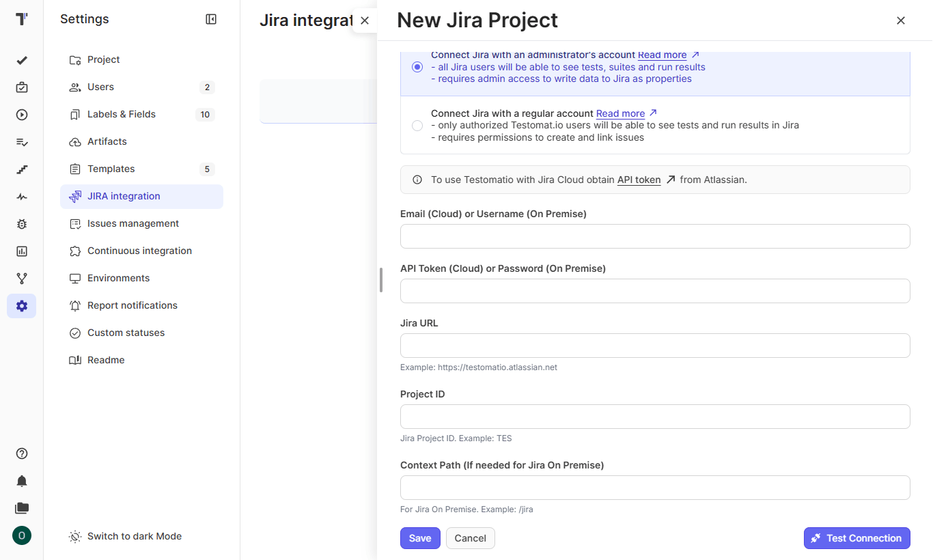
Task: Open Report notifications settings
Action: (x=141, y=306)
